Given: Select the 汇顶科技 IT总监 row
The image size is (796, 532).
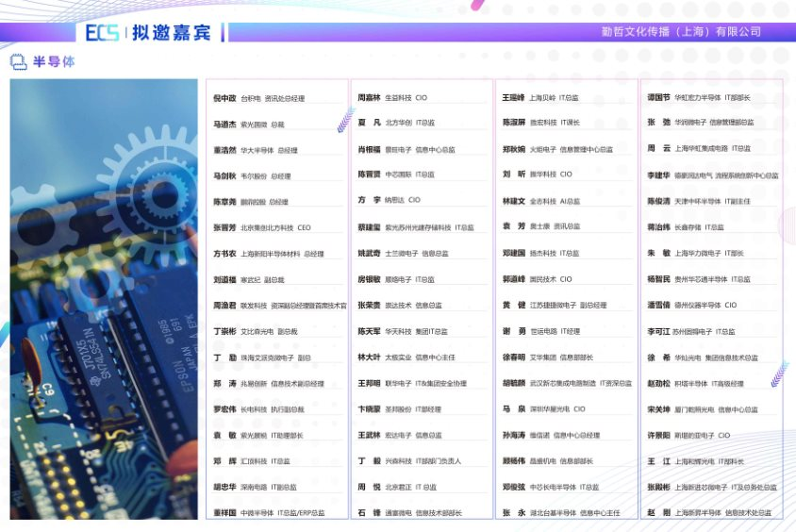Looking at the screenshot, I should tap(252, 461).
